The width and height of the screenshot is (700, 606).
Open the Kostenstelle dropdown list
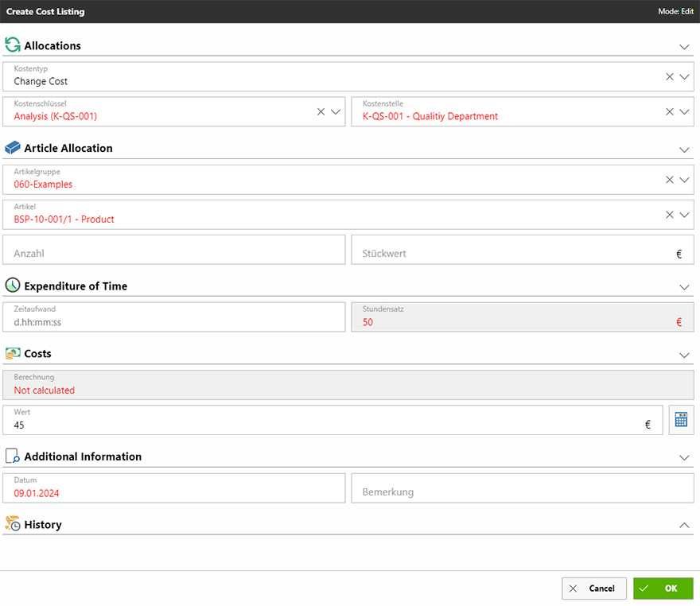684,112
